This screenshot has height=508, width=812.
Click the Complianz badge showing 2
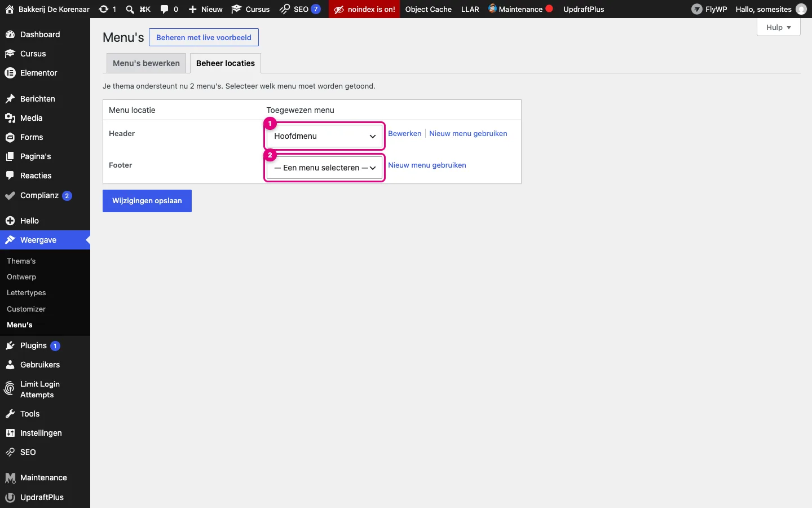[67, 196]
